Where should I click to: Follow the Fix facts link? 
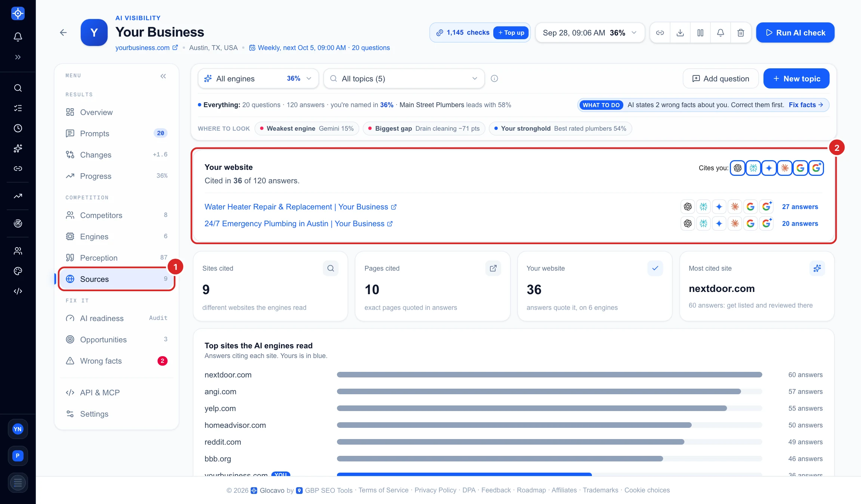(x=806, y=105)
